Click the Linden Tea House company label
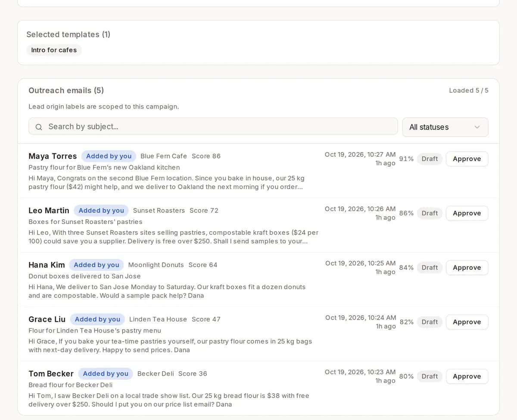 [x=158, y=319]
